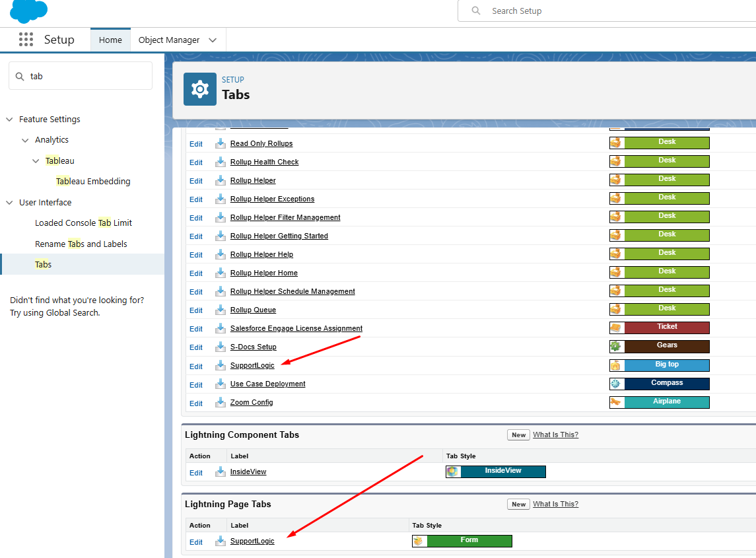Edit the Use Case Deployment tab

(195, 385)
